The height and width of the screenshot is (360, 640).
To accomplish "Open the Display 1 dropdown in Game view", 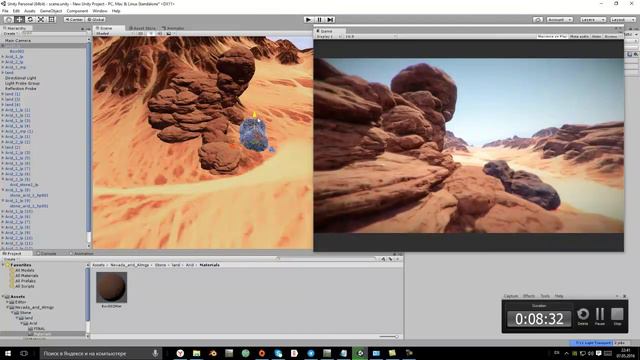I will pyautogui.click(x=328, y=36).
